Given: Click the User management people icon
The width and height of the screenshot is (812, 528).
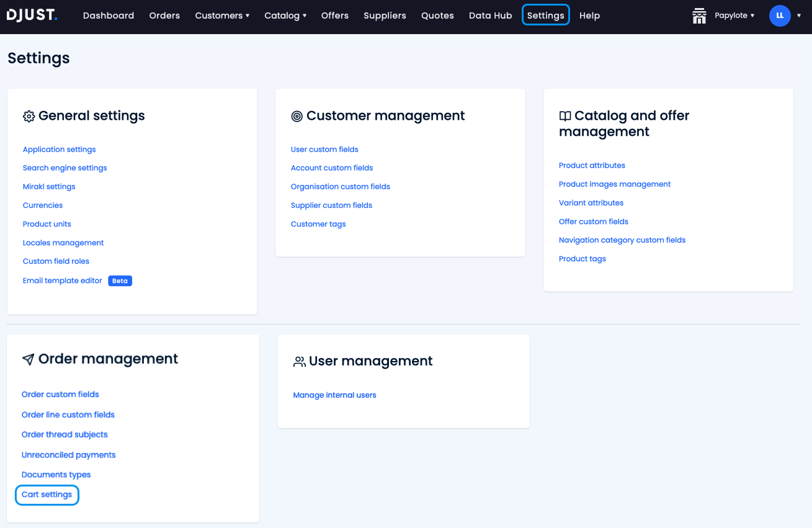Looking at the screenshot, I should [x=300, y=362].
